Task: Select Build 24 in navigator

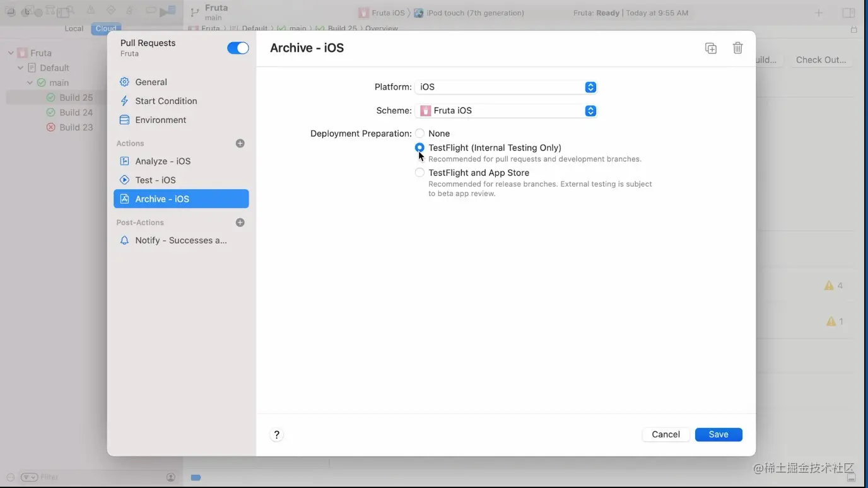Action: pos(76,112)
